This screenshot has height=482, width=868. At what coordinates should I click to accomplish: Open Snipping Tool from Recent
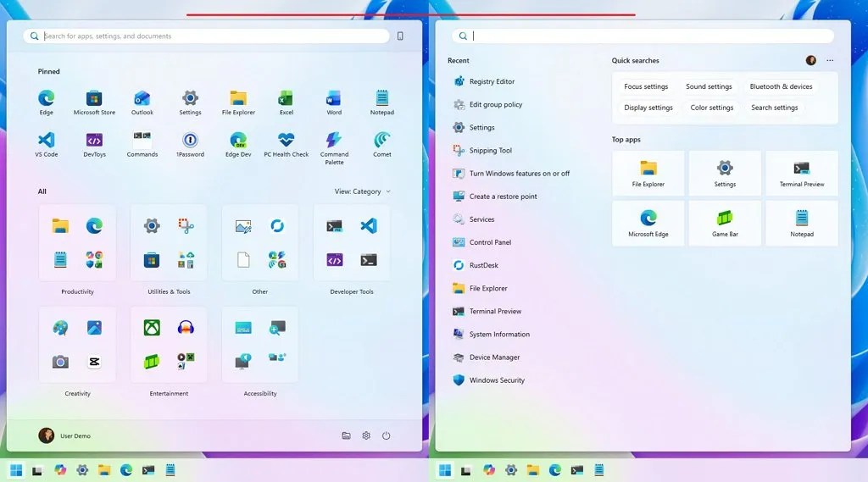482,151
